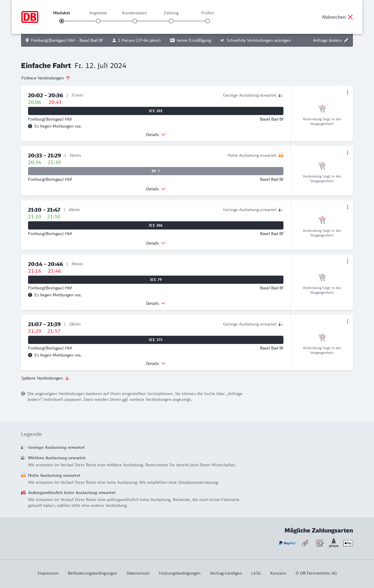Select the Angebote step circle
Screen dimensions: 374x588
[x=98, y=21]
